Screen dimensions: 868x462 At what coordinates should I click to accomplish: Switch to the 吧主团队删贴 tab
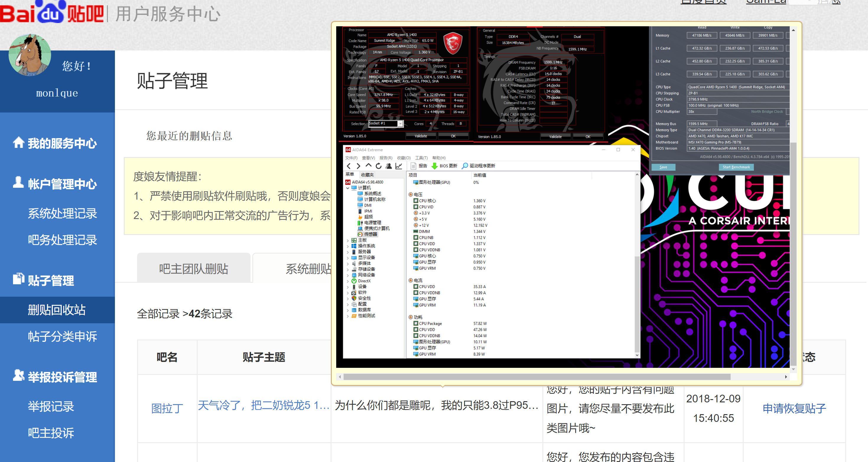(x=194, y=269)
